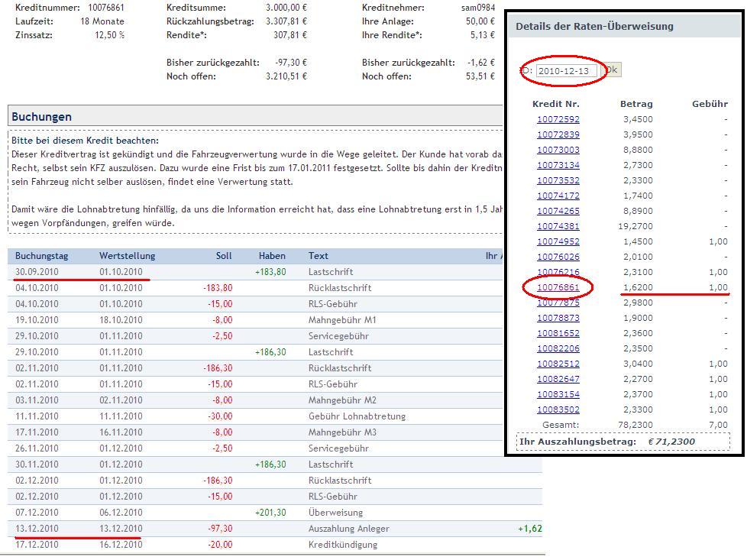Viewport: 747px width, 560px height.
Task: Click the Gesamt amount 78,2300
Action: 635,425
